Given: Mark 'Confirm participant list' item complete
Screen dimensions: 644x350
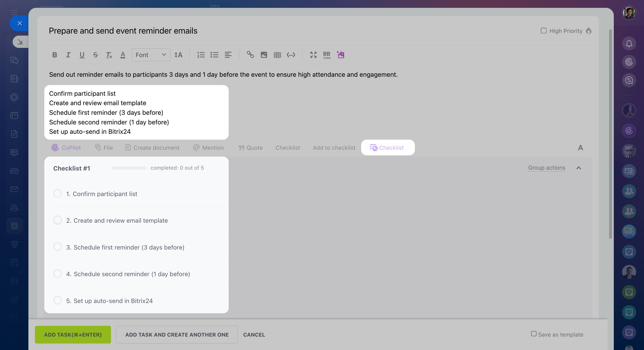Looking at the screenshot, I should point(58,194).
